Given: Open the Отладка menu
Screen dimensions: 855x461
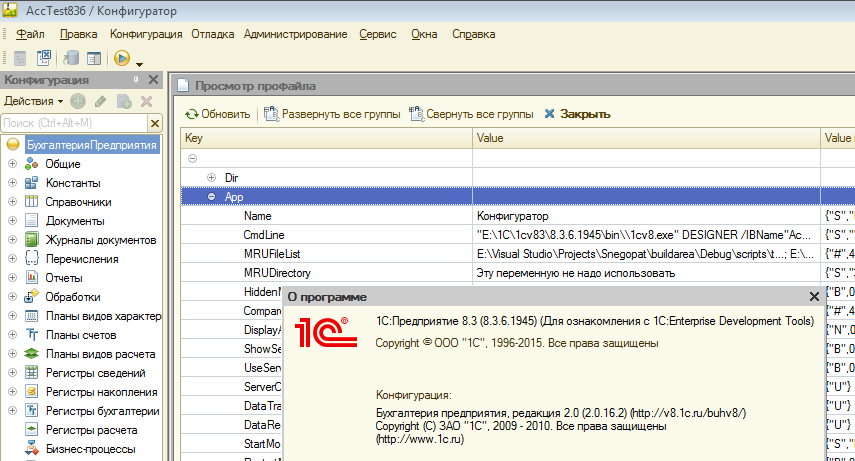Looking at the screenshot, I should 213,34.
